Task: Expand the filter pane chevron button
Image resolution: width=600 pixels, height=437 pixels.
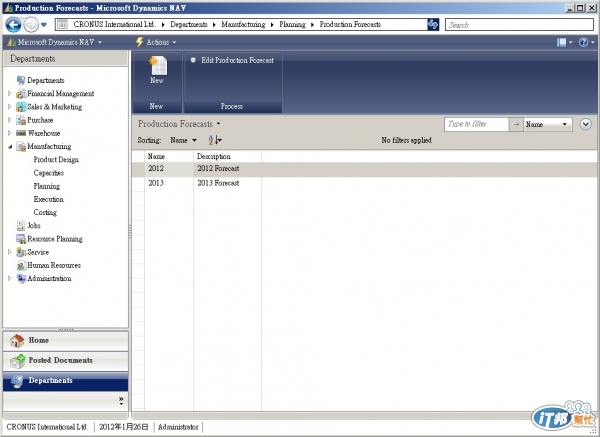Action: [585, 124]
